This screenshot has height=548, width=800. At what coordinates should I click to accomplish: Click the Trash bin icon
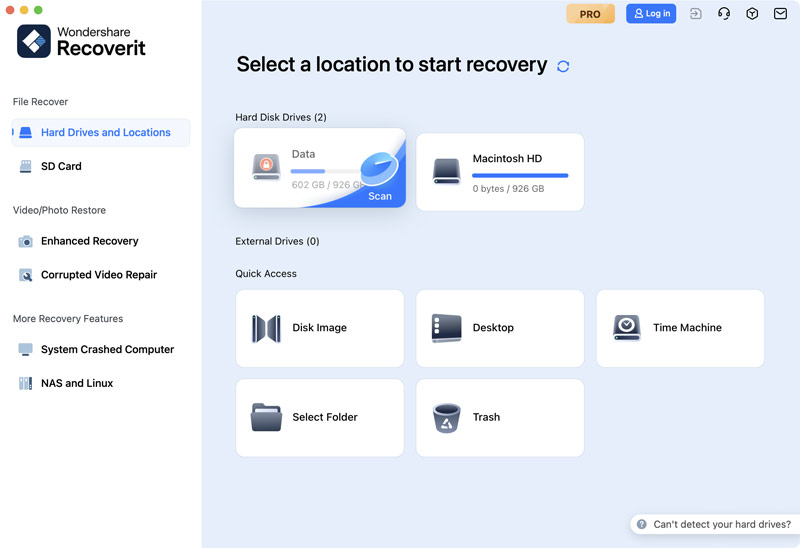[x=446, y=418]
